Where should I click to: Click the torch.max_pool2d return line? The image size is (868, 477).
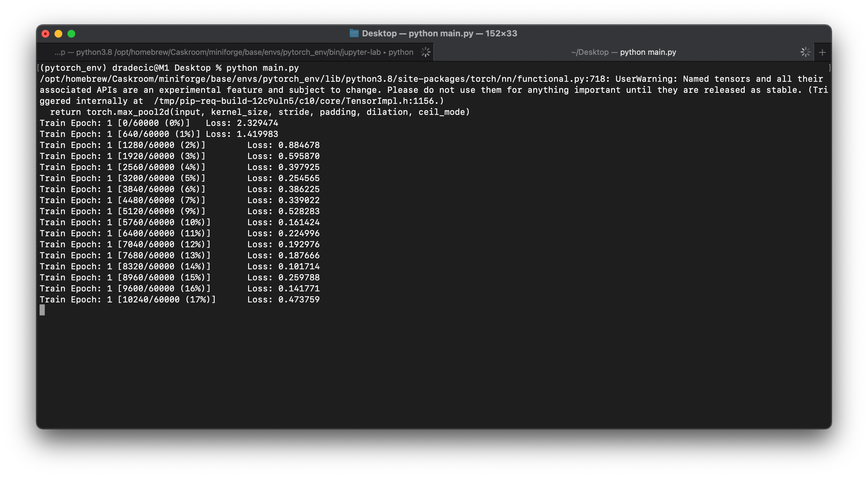[260, 112]
